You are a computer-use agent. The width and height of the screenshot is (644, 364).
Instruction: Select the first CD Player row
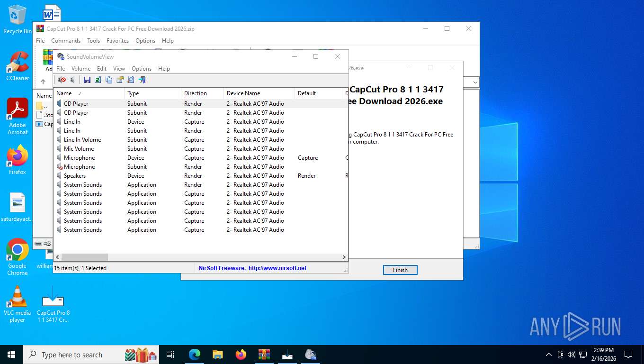coord(201,104)
